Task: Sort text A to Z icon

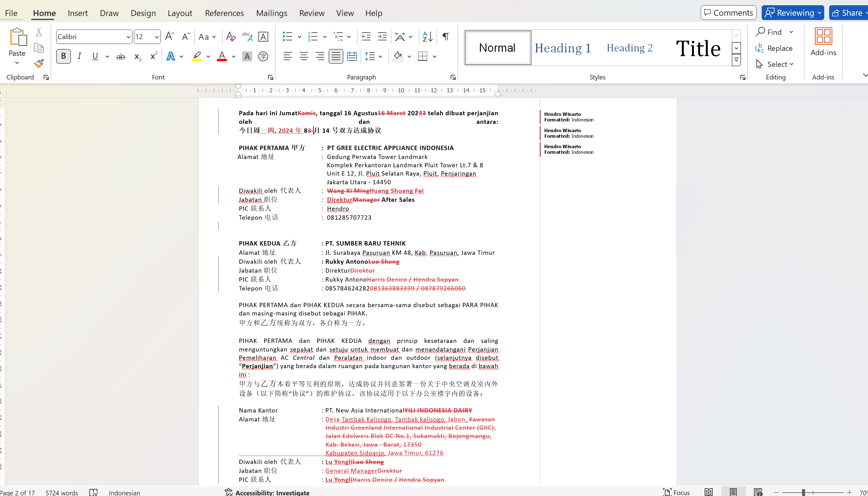Action: pos(427,36)
